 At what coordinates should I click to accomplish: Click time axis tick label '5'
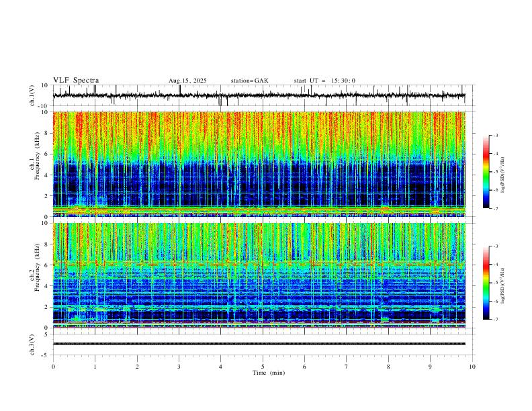point(263,367)
